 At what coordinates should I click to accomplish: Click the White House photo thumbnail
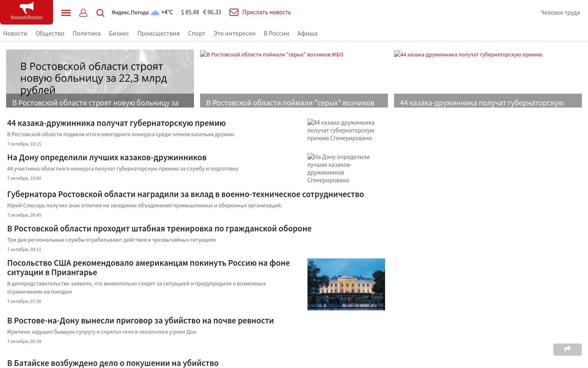click(346, 284)
